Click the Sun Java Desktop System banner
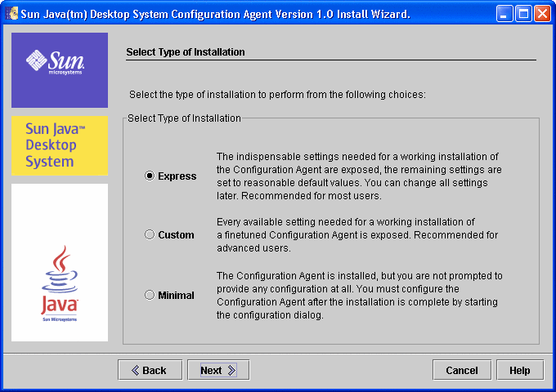The height and width of the screenshot is (392, 556). [x=60, y=145]
